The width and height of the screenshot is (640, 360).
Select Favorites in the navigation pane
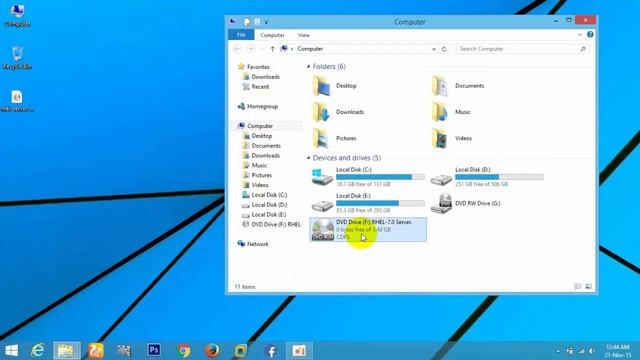click(258, 67)
